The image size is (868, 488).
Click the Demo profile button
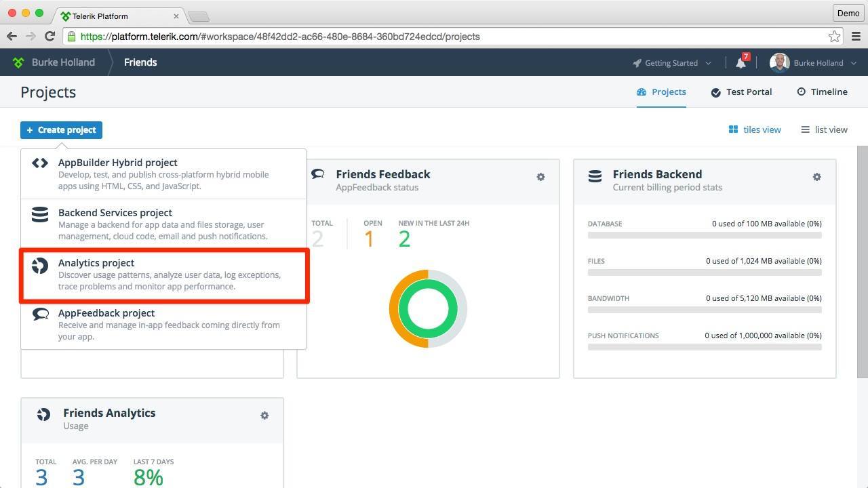coord(848,13)
